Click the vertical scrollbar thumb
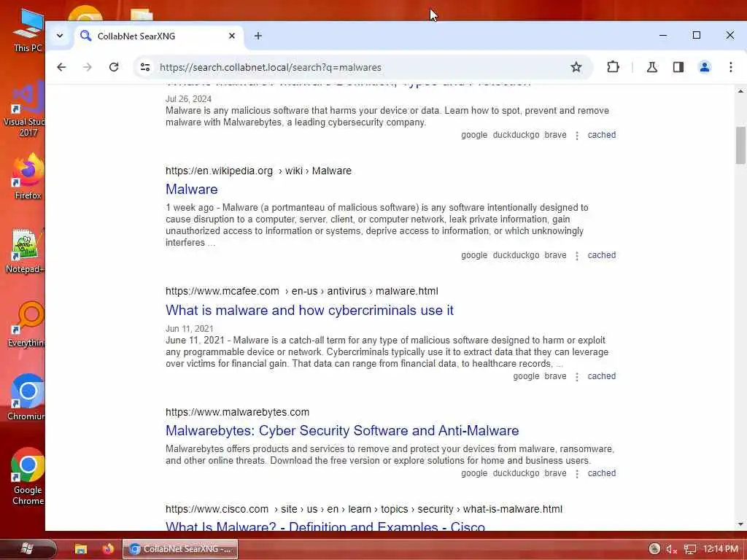The width and height of the screenshot is (747, 560). pos(740,145)
